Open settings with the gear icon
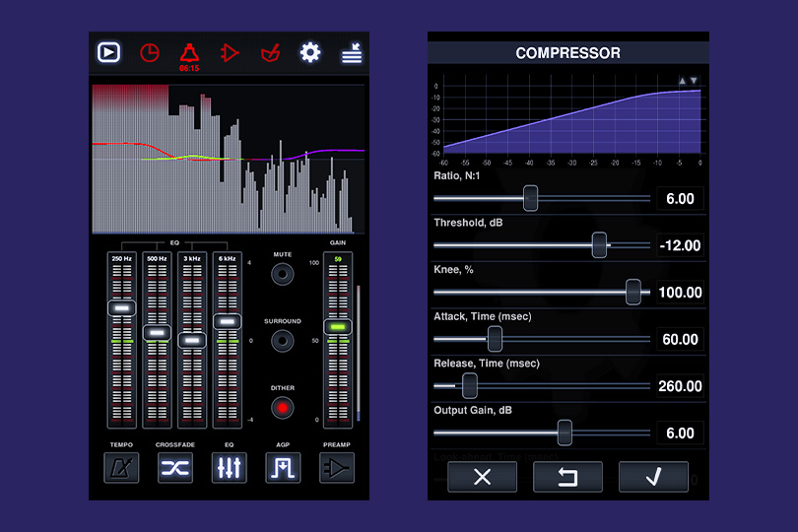 tap(310, 52)
